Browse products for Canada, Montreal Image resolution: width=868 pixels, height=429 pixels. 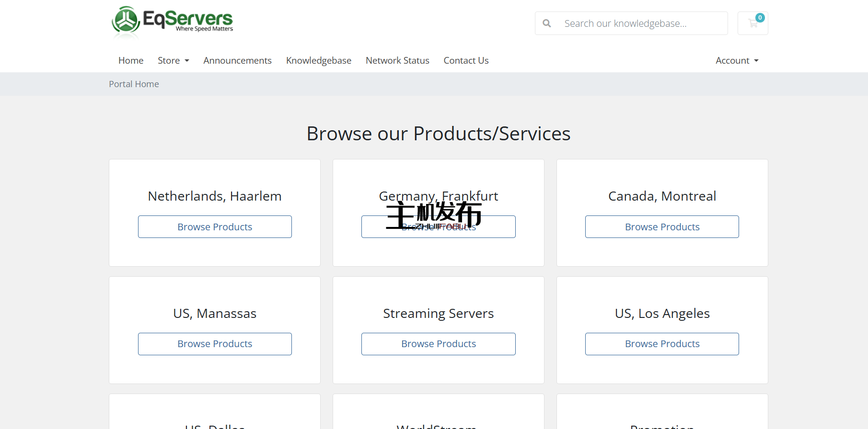pos(662,227)
